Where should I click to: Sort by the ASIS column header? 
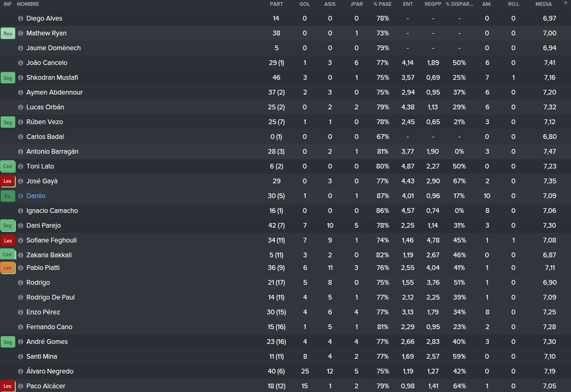tap(330, 4)
